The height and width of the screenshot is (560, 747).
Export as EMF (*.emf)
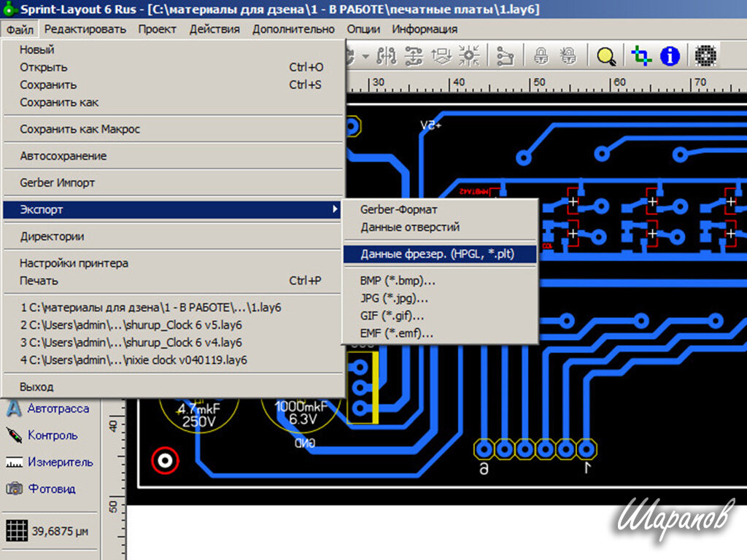tap(440, 334)
